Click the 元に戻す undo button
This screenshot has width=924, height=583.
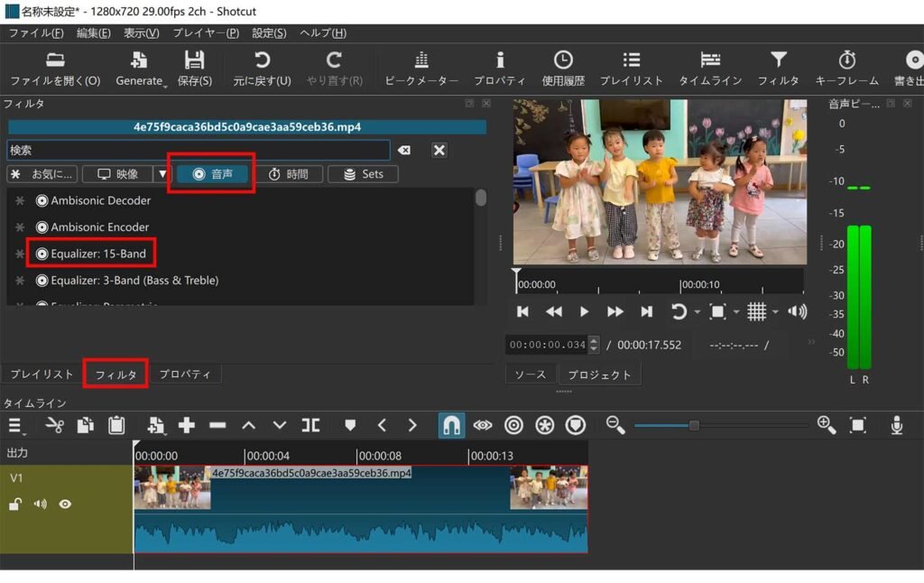coord(262,68)
